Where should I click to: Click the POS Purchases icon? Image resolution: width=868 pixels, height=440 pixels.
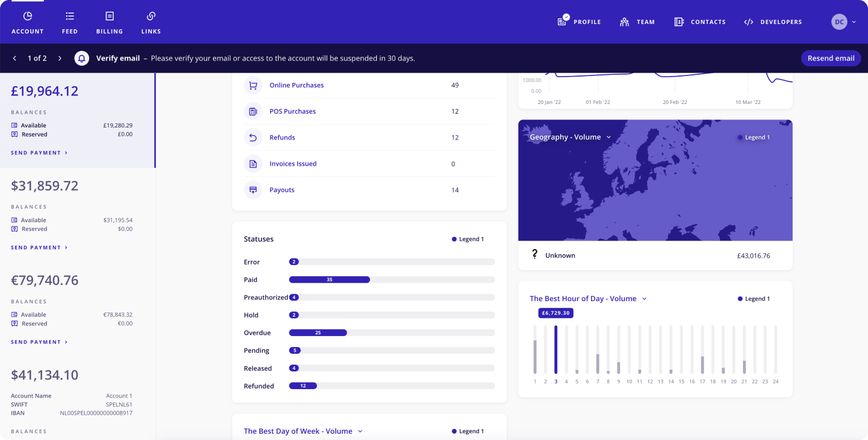coord(253,111)
